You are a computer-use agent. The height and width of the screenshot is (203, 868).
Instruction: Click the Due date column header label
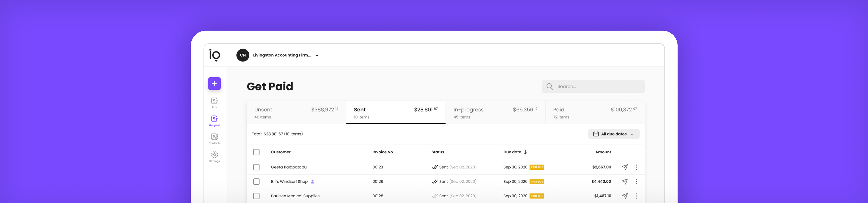[512, 152]
